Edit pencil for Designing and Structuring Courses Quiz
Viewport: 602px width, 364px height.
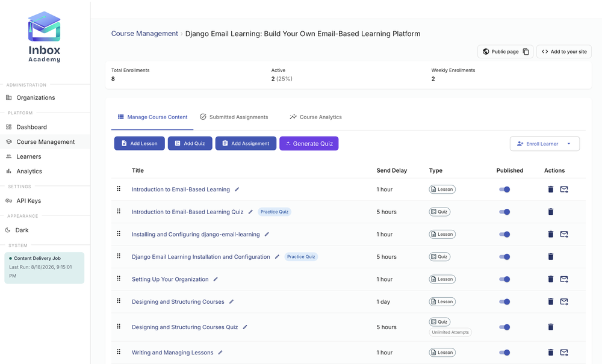245,327
